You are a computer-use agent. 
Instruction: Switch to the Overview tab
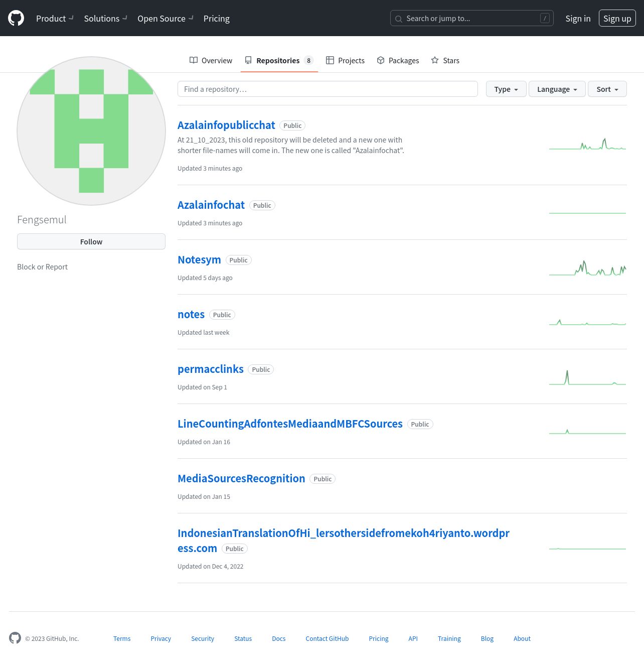[211, 60]
